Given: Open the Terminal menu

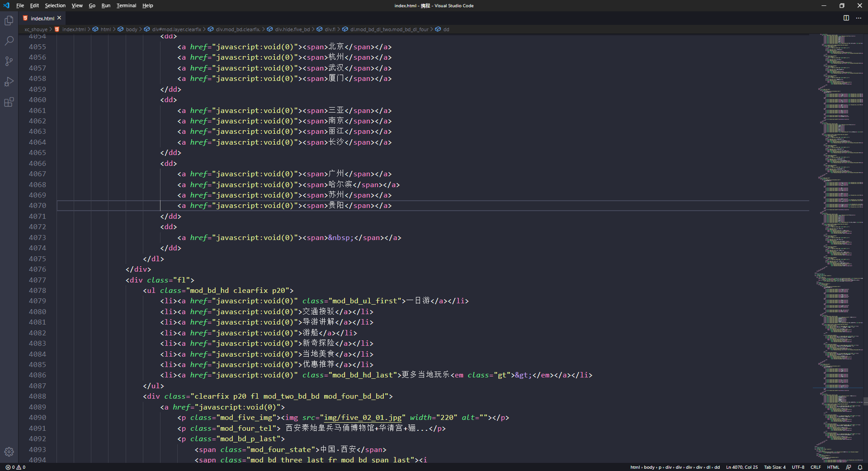Looking at the screenshot, I should (x=126, y=5).
